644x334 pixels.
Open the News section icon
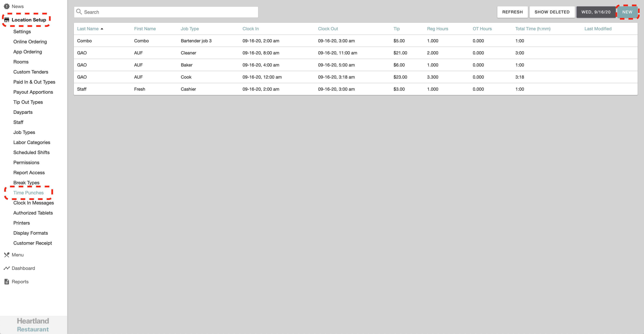coord(7,6)
